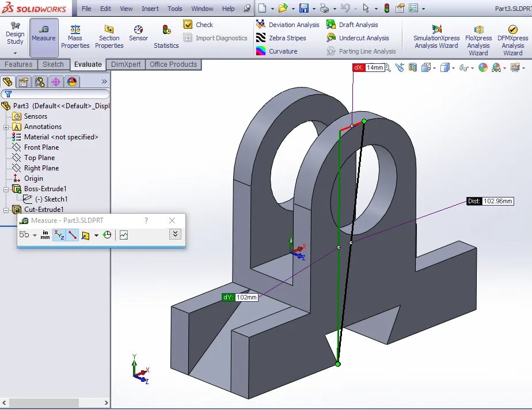Expand the Annotations folder
Image resolution: width=532 pixels, height=410 pixels.
pos(6,127)
